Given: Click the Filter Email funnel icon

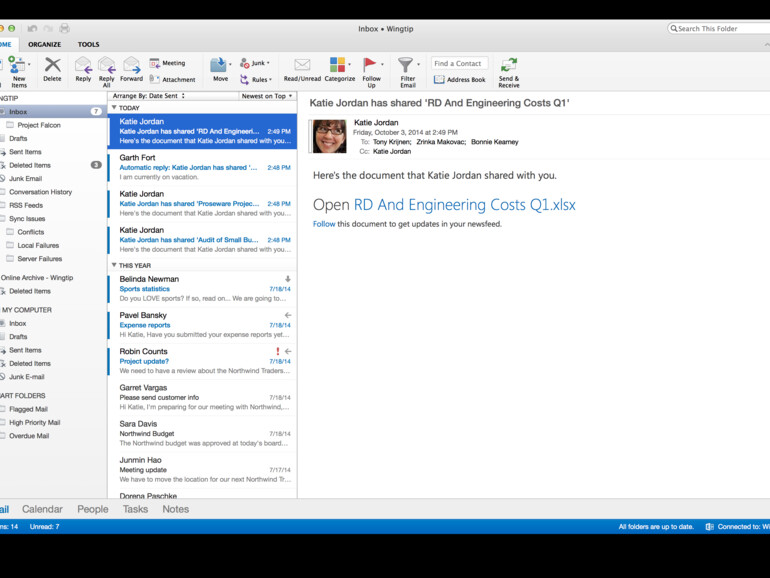Looking at the screenshot, I should [x=405, y=65].
